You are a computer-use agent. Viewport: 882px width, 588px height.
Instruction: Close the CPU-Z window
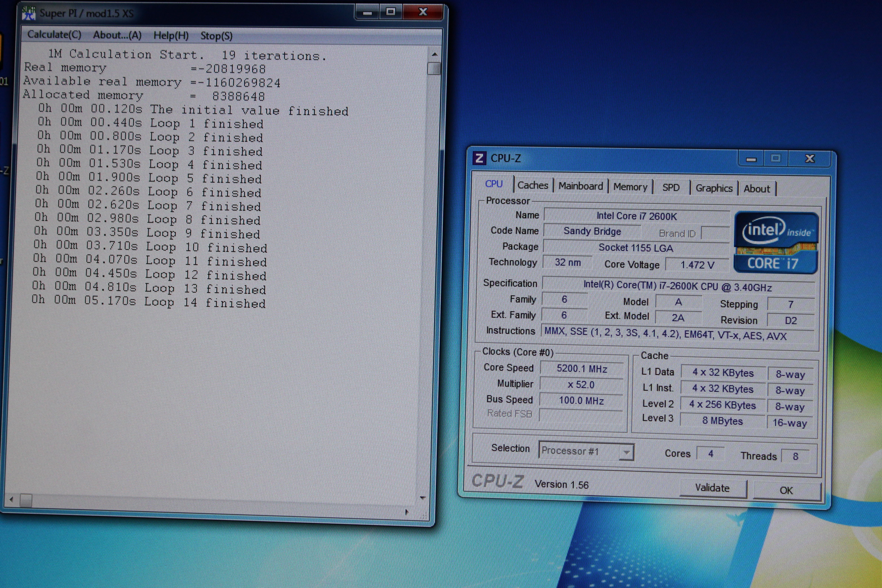[x=810, y=159]
